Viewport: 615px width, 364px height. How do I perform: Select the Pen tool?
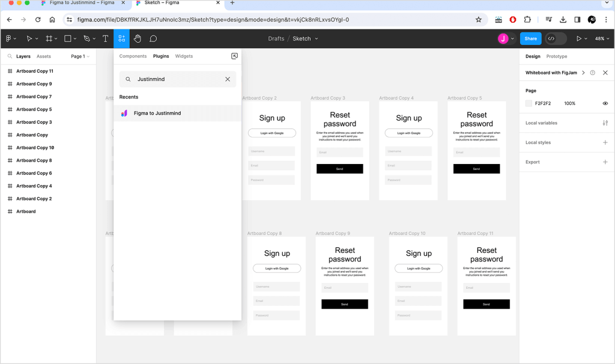(x=85, y=38)
